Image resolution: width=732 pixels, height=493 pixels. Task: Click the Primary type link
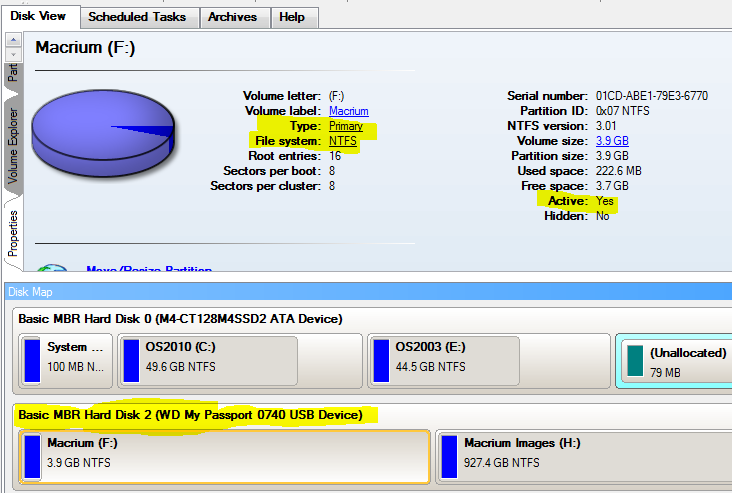(x=345, y=126)
